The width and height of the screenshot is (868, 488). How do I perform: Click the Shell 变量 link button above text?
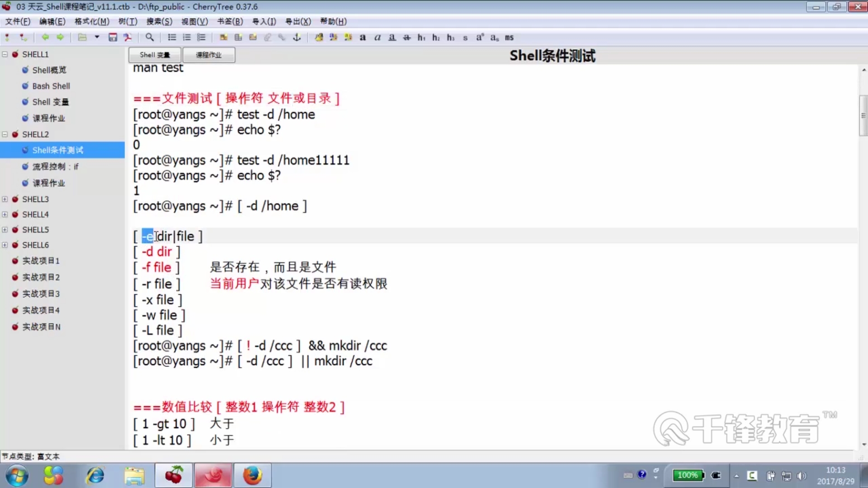click(155, 55)
